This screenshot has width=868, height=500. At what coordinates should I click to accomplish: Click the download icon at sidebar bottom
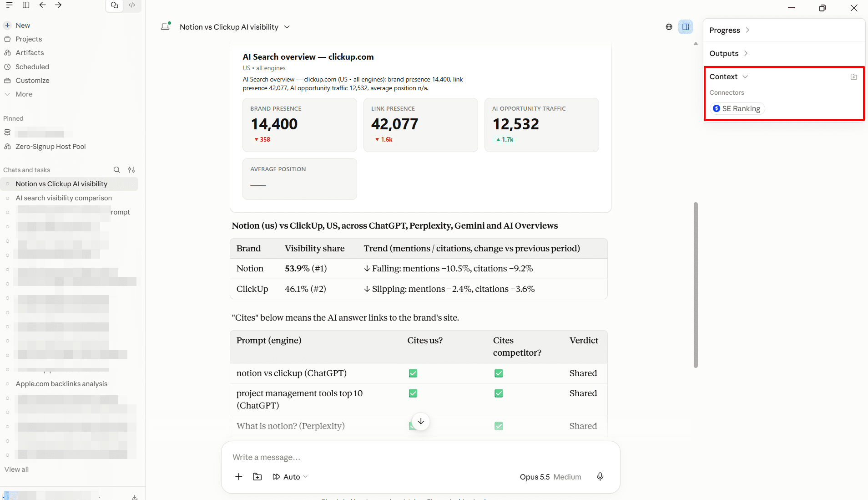coord(135,497)
